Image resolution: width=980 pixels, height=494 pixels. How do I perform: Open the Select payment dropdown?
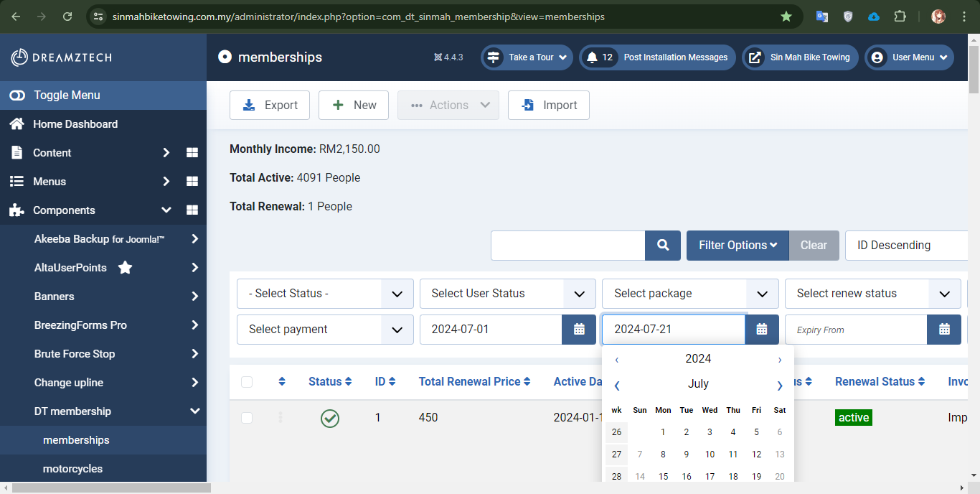click(325, 330)
